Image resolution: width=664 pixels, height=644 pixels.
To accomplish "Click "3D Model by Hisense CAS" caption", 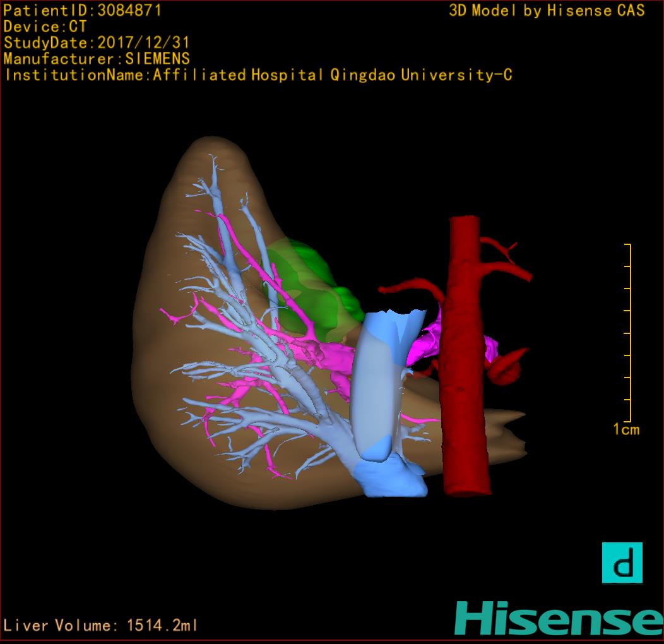I will pyautogui.click(x=547, y=11).
